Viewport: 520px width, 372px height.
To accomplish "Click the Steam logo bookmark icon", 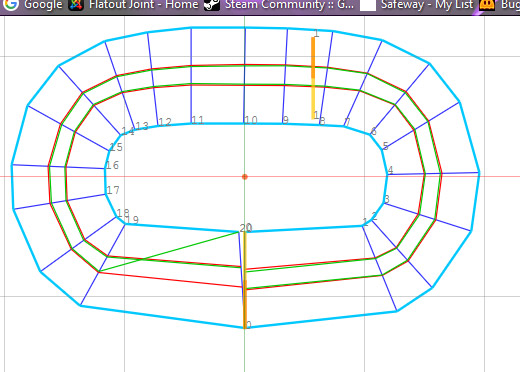I will (x=212, y=4).
